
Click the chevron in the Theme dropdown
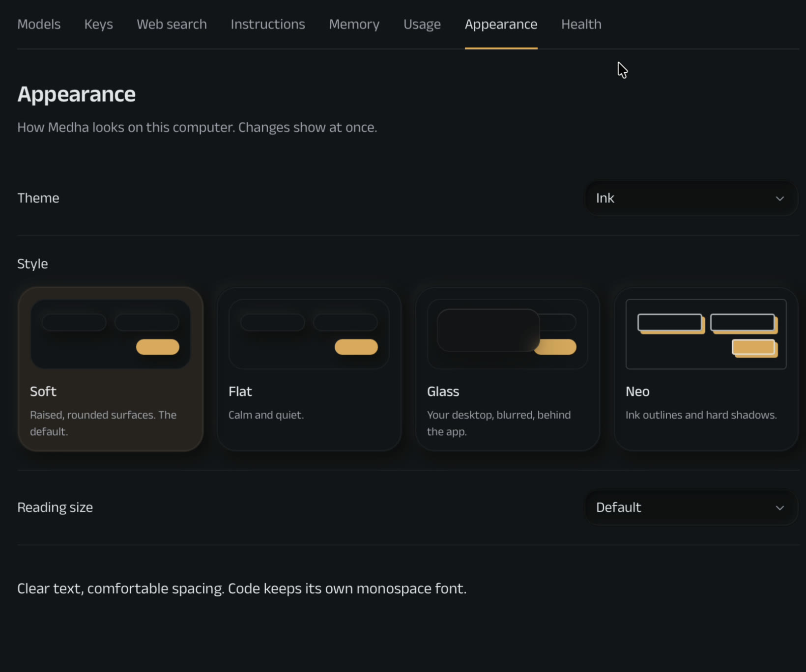[779, 198]
